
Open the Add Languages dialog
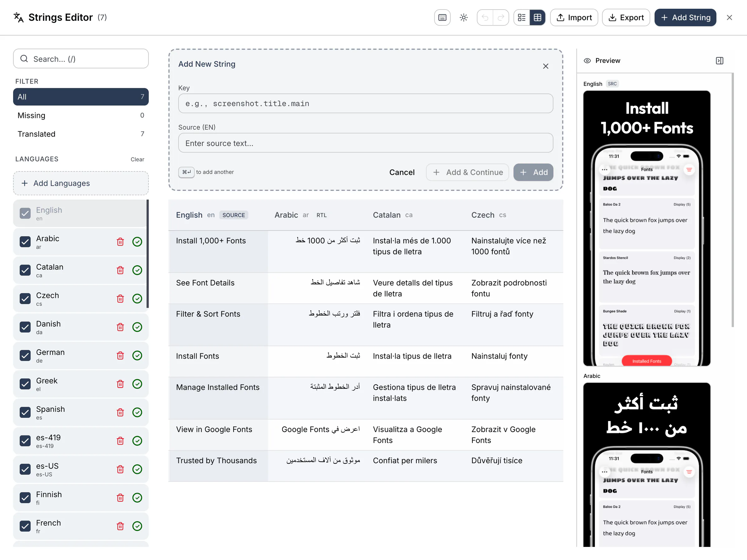(81, 183)
